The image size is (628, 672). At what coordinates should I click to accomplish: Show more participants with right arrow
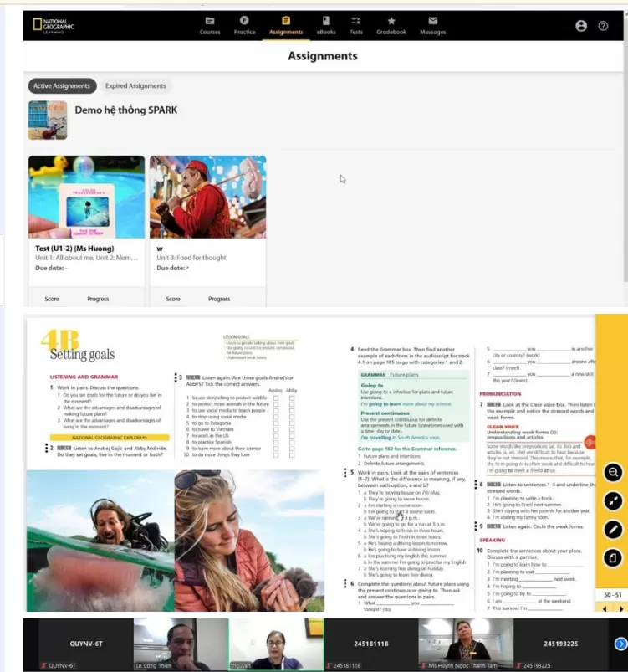[x=620, y=644]
